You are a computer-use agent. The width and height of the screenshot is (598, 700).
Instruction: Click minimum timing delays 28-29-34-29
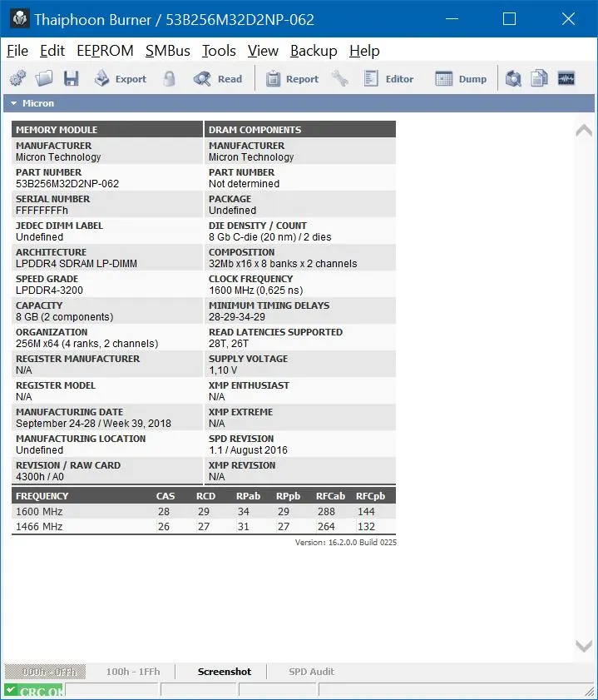[x=237, y=317]
